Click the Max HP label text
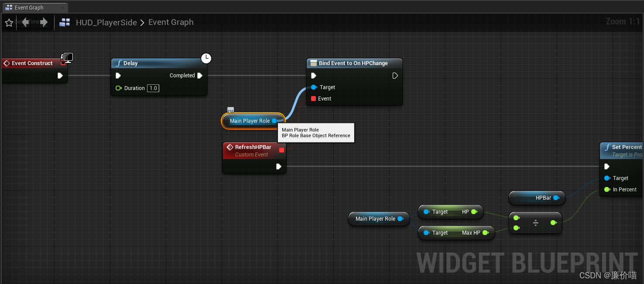644x284 pixels. point(471,233)
